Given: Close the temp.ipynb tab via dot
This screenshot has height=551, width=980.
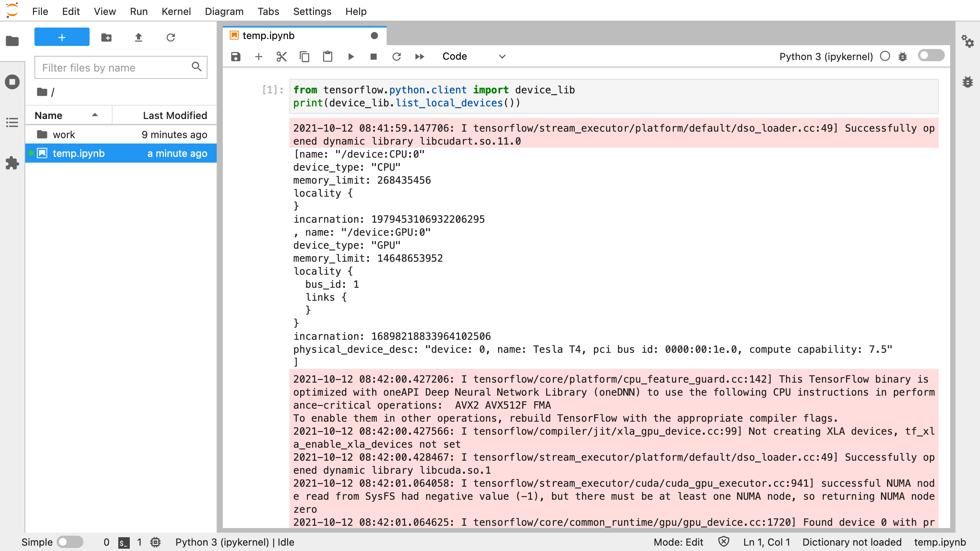Looking at the screenshot, I should coord(374,36).
